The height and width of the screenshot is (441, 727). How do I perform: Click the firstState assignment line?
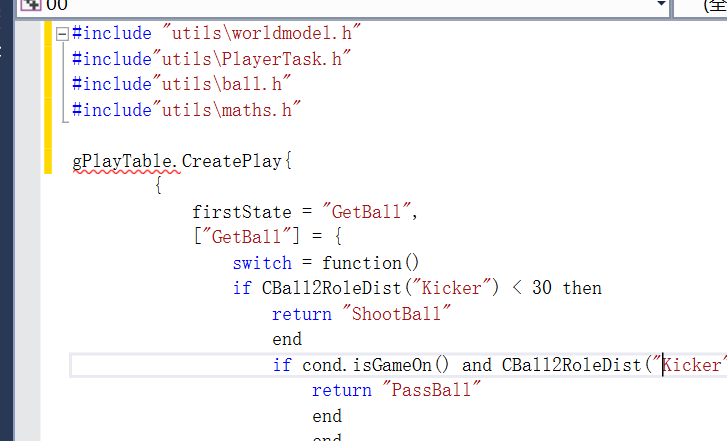point(305,212)
